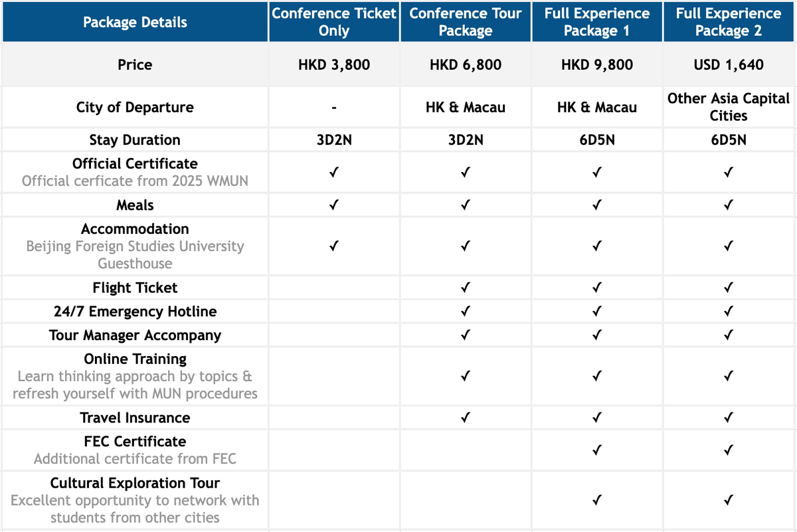Click Meals checkmark under Conference Ticket Only

pyautogui.click(x=333, y=206)
